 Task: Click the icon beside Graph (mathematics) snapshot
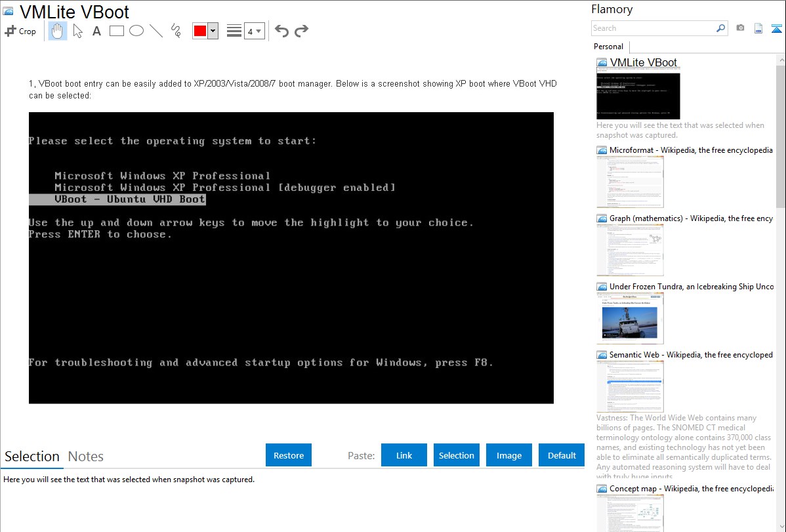602,218
